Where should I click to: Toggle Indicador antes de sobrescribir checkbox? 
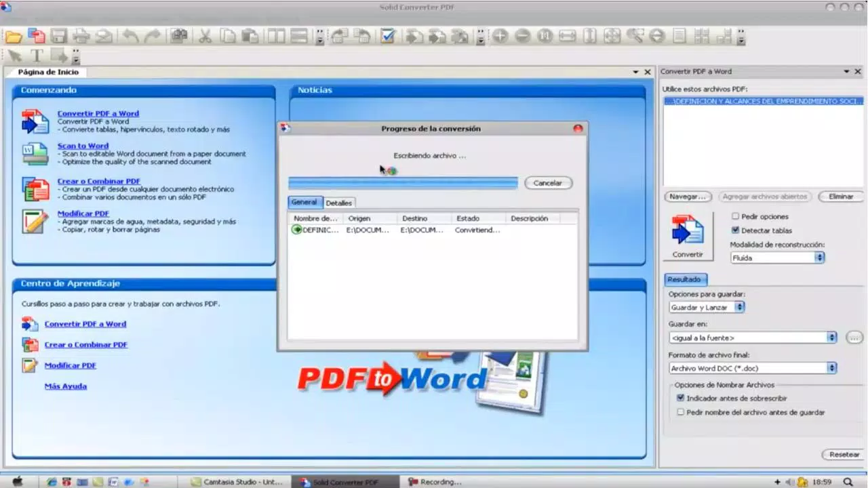click(x=681, y=398)
